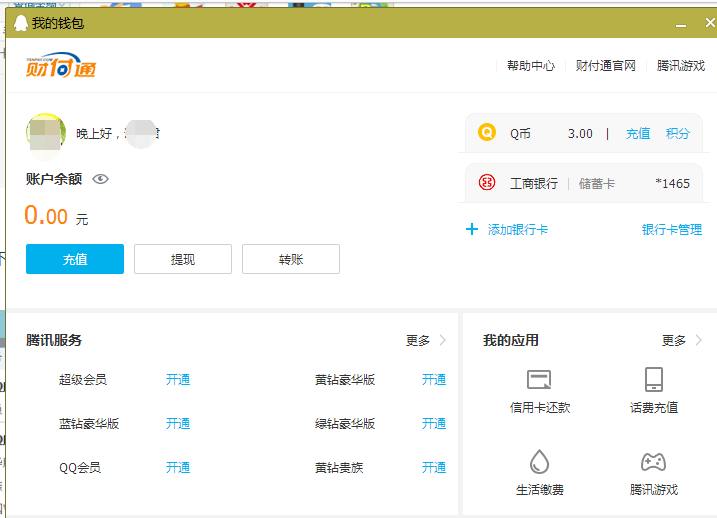Click 开通 for 超级会员
The width and height of the screenshot is (717, 518).
pyautogui.click(x=178, y=379)
